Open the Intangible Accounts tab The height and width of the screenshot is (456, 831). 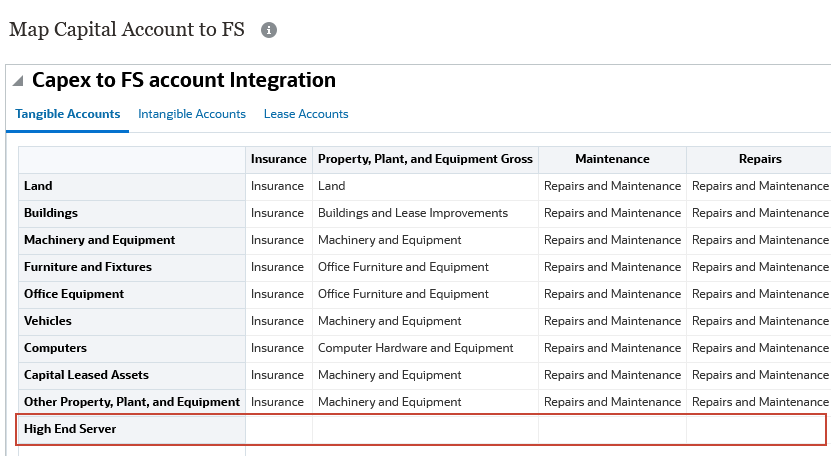[192, 114]
